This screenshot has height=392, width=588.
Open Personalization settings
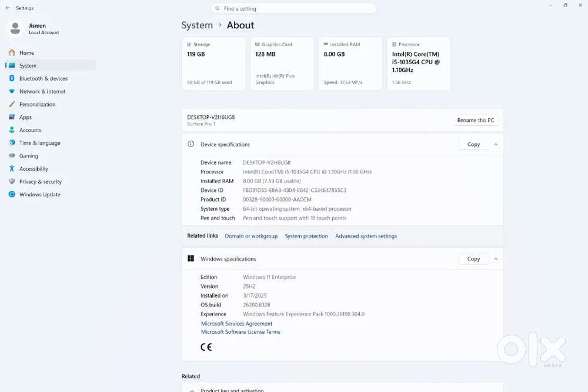(51, 104)
